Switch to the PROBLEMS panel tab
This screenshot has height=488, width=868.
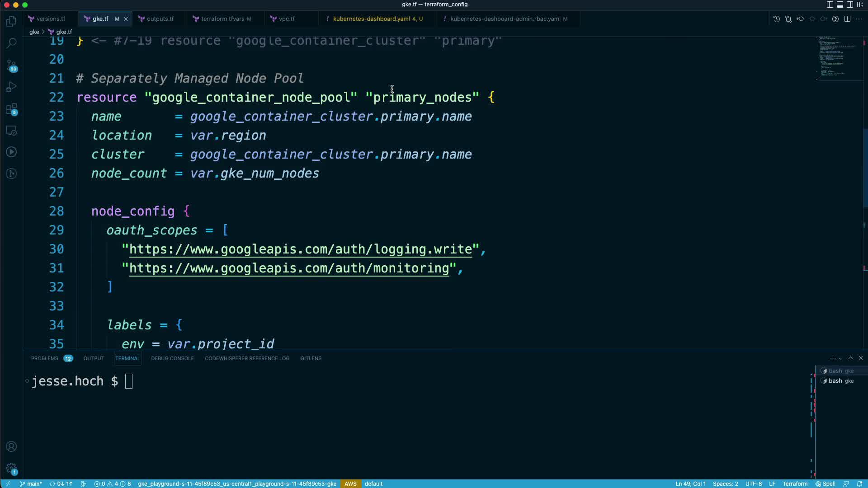pos(44,358)
